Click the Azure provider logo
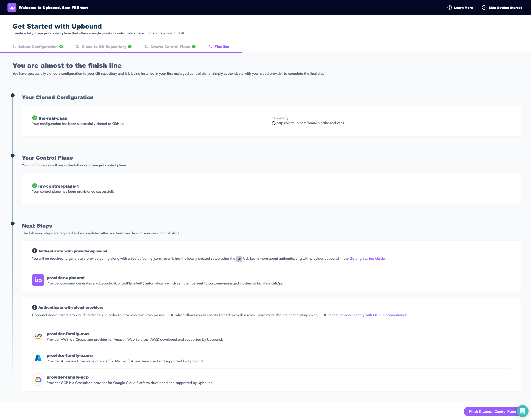The width and height of the screenshot is (531, 420). click(38, 358)
